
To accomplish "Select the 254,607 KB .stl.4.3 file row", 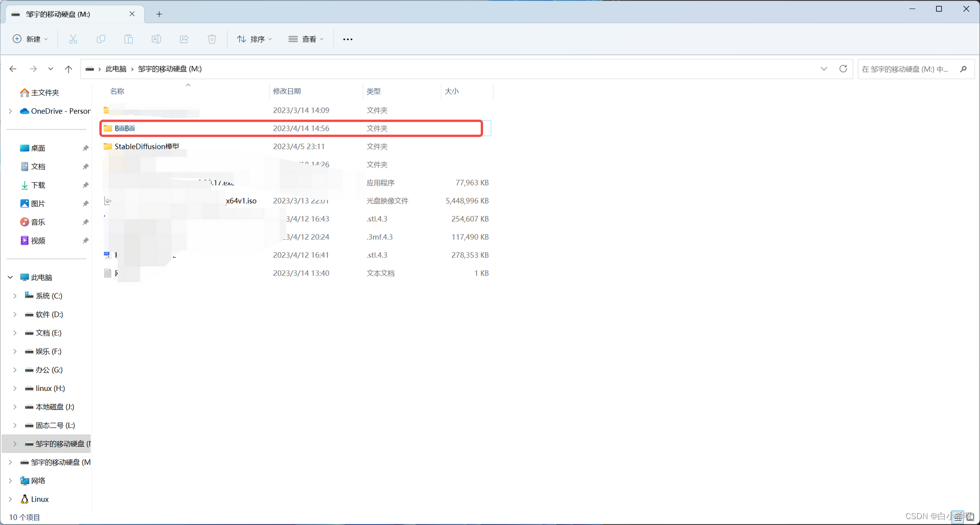I will pos(295,219).
